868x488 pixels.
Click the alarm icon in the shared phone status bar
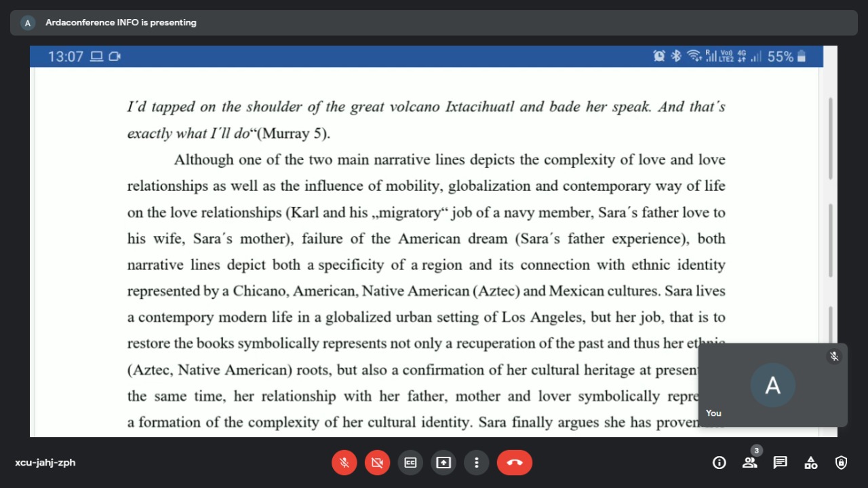tap(659, 56)
